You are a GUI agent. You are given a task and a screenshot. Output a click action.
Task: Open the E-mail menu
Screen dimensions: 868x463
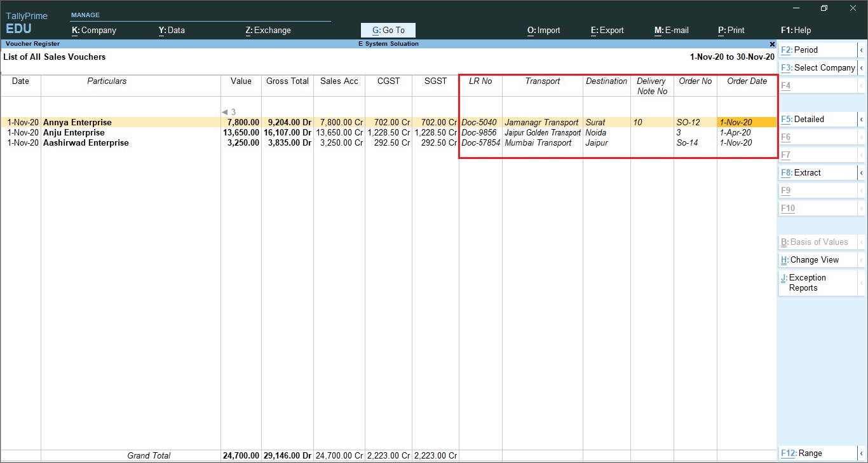(x=671, y=30)
